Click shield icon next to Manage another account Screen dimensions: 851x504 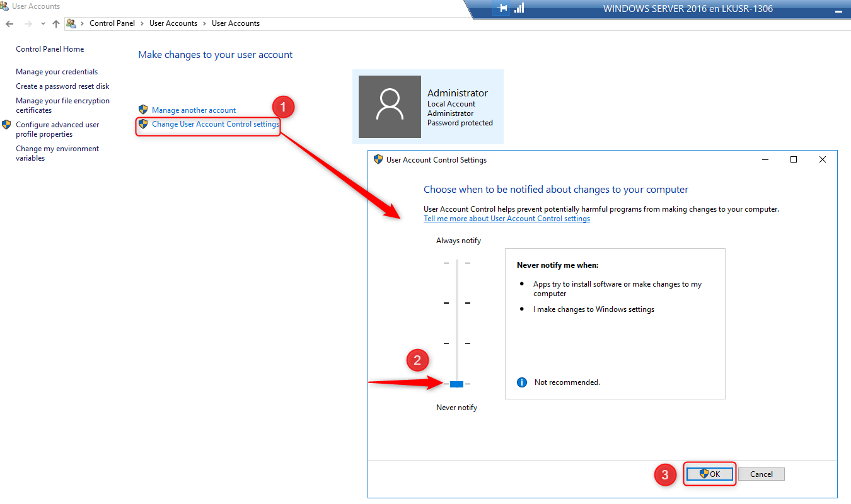[x=143, y=110]
